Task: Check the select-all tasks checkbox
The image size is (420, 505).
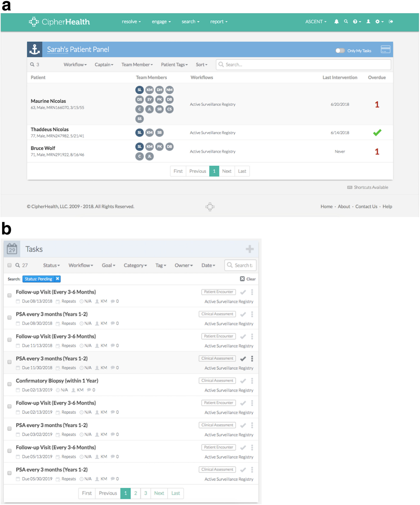Action: pyautogui.click(x=9, y=265)
